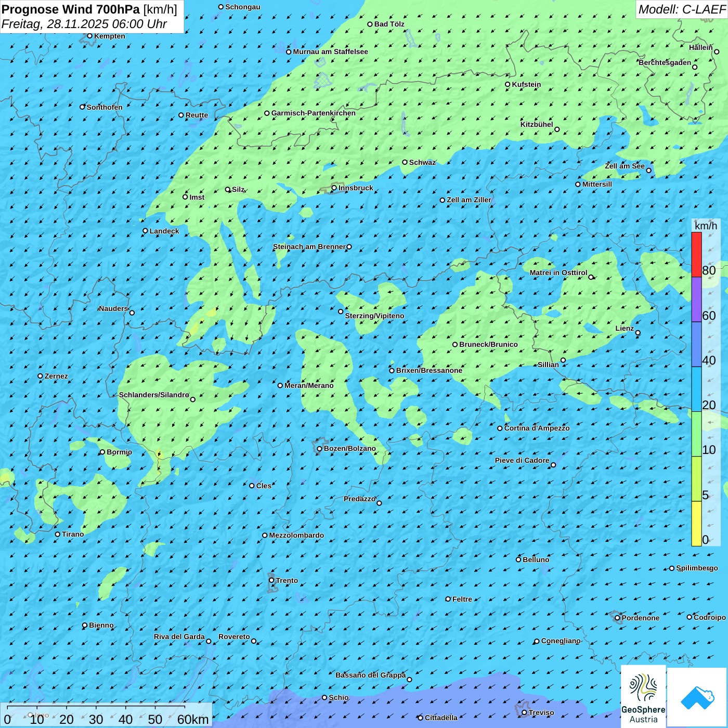Click the 'Modell: C-LAEF' label
The width and height of the screenshot is (728, 728).
click(x=681, y=9)
